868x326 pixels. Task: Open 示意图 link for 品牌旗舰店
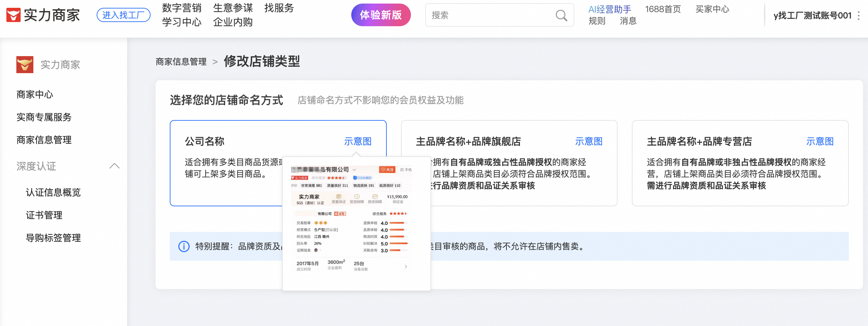588,142
